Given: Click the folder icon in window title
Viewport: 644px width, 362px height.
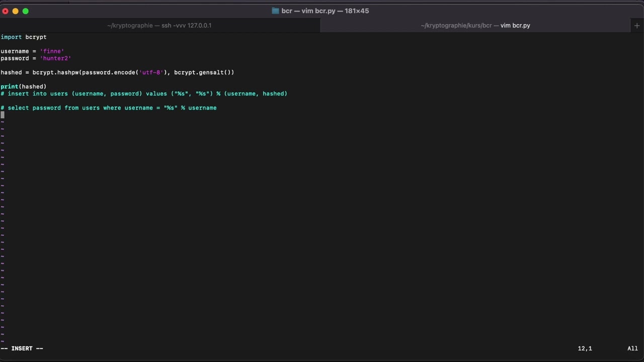Looking at the screenshot, I should pos(275,11).
